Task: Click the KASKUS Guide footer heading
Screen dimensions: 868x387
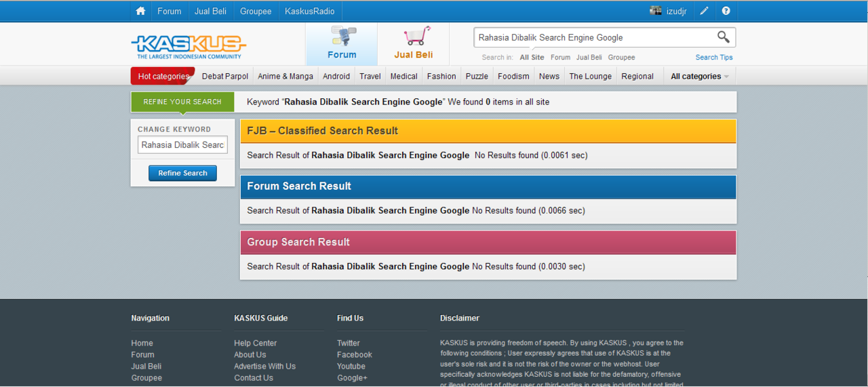Action: [x=261, y=318]
